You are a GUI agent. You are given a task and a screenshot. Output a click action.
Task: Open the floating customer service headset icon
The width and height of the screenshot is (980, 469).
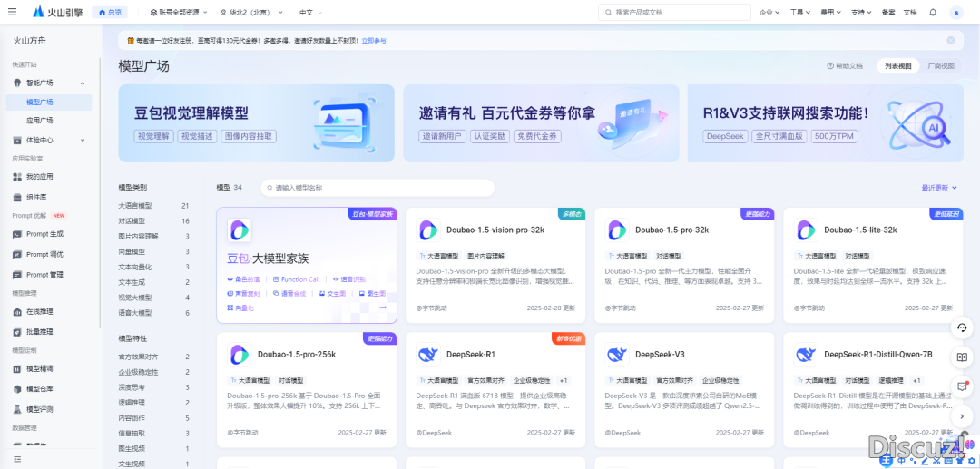tap(962, 327)
